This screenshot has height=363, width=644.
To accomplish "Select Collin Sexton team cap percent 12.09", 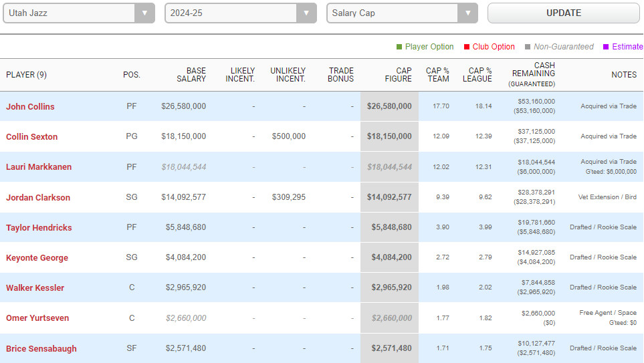I will (441, 136).
